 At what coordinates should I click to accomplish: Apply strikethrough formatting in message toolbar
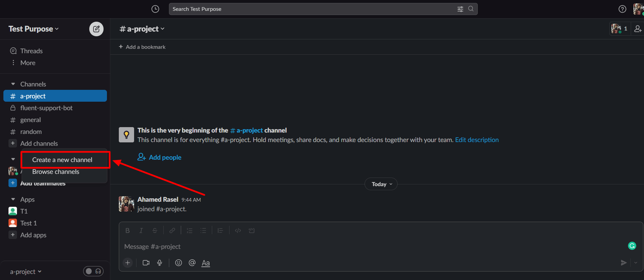(155, 231)
